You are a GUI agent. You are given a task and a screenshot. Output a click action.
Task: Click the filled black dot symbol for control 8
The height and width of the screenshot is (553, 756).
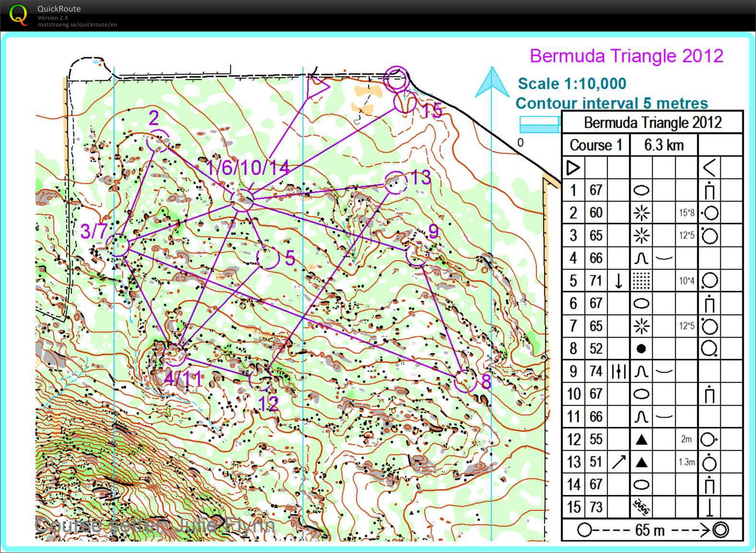641,349
